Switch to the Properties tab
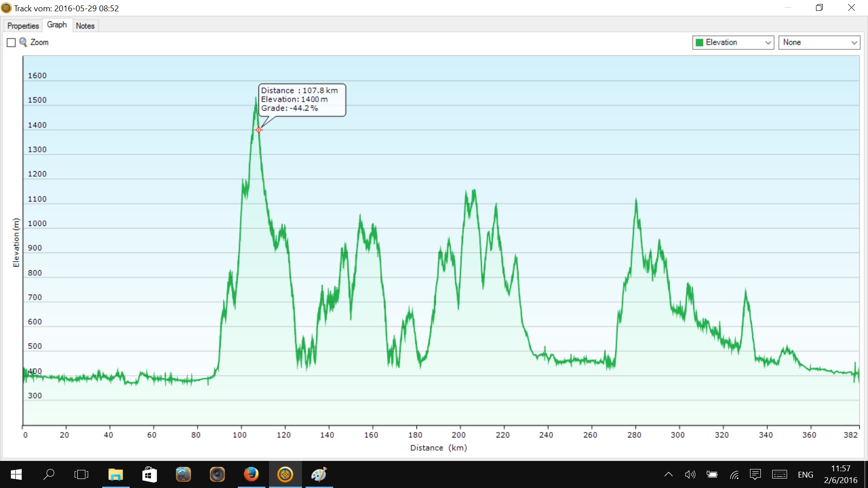The height and width of the screenshot is (488, 868). 23,26
